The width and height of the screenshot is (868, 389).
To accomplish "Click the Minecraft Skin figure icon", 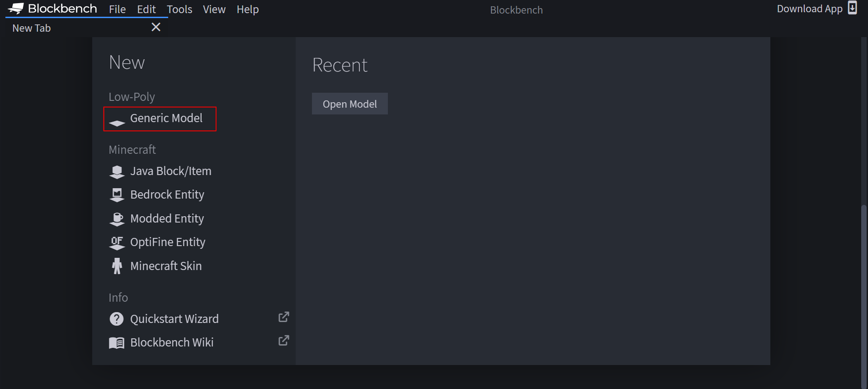I will click(117, 266).
